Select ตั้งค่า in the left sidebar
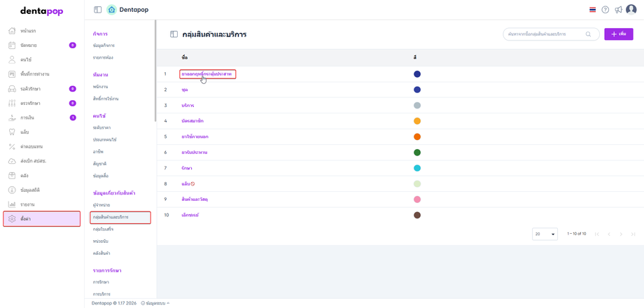 [41, 219]
